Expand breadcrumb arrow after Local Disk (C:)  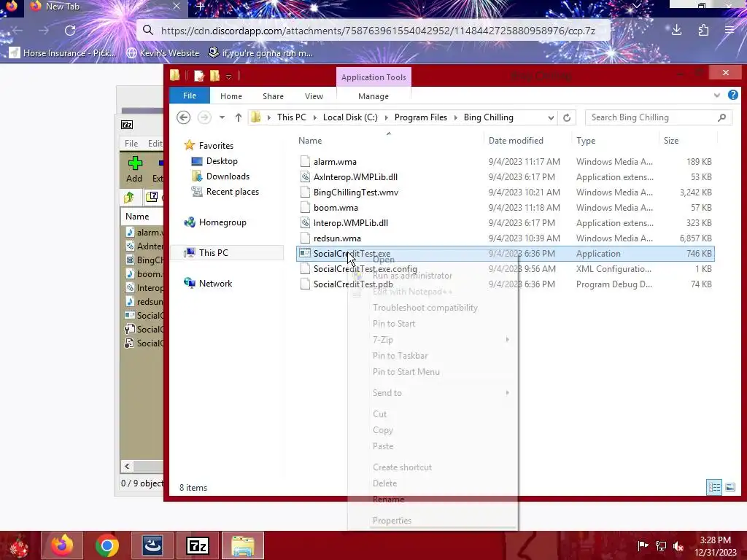pos(386,117)
